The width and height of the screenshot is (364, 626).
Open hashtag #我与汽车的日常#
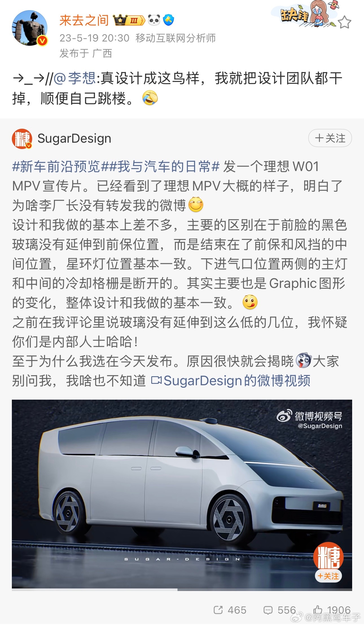160,167
